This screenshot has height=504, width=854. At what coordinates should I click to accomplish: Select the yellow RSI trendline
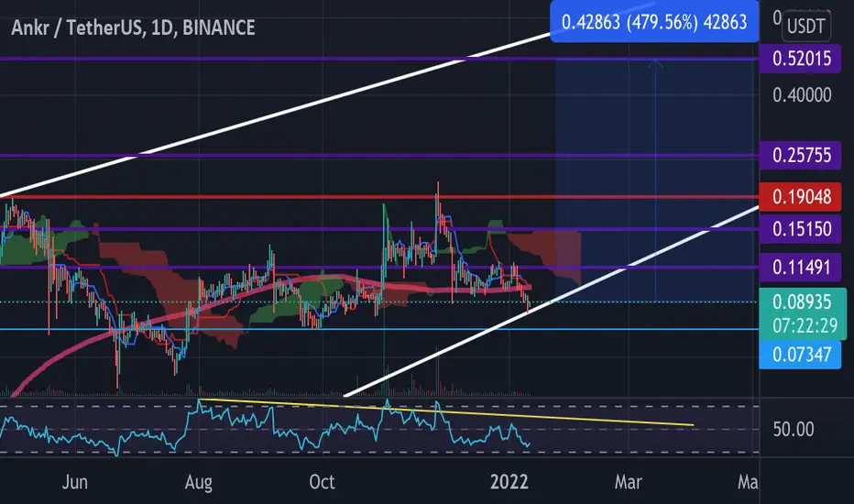446,412
